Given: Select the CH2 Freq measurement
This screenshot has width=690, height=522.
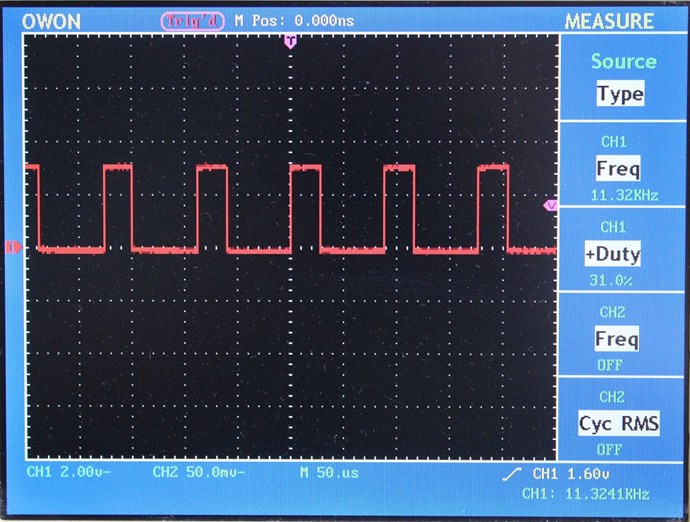Looking at the screenshot, I should tap(617, 338).
